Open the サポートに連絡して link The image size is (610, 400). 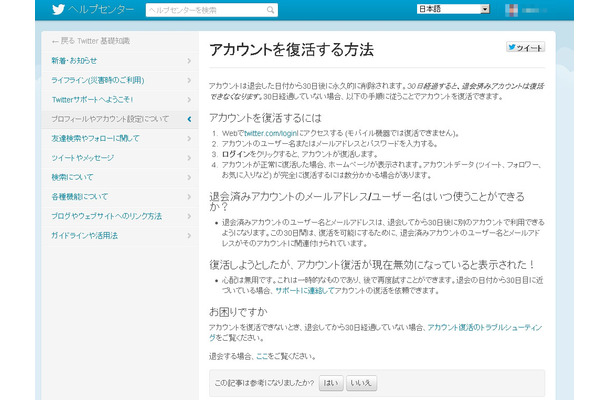[305, 290]
